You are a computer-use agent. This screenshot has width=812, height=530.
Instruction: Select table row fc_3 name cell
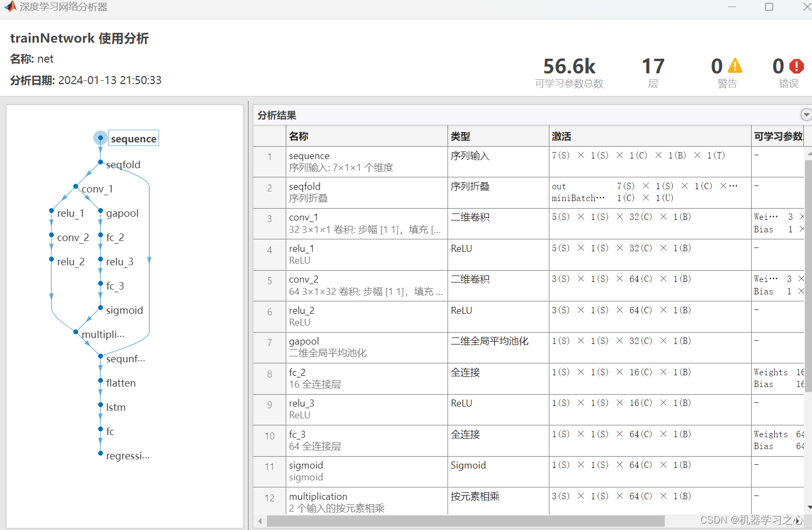click(367, 440)
